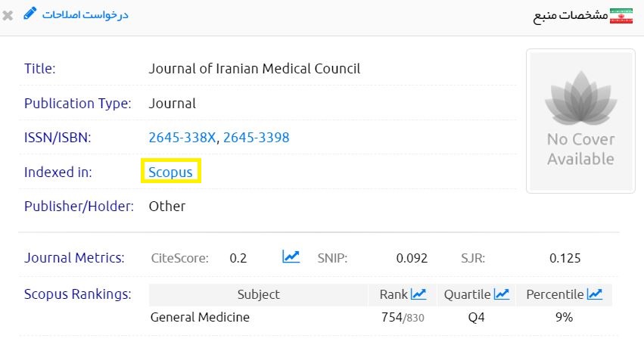Click the Rank column chart icon

(418, 294)
